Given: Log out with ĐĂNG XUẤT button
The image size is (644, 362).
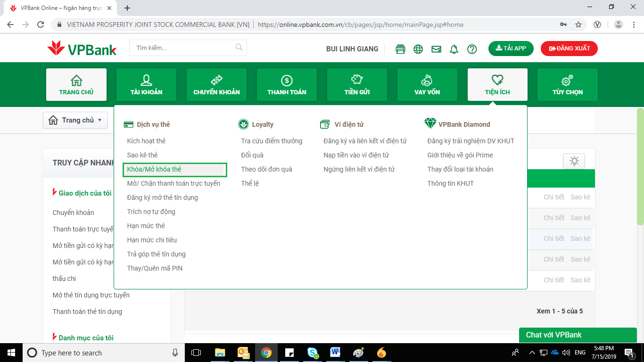Looking at the screenshot, I should click(x=569, y=49).
